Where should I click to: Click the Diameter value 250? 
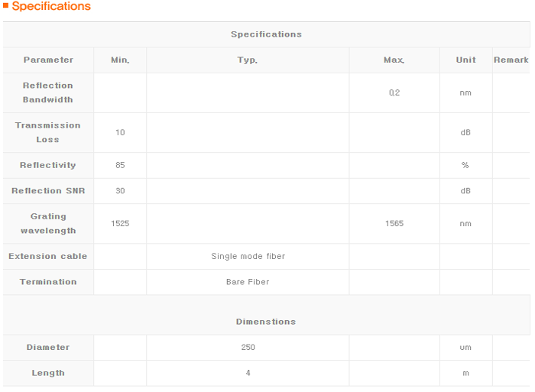click(248, 348)
